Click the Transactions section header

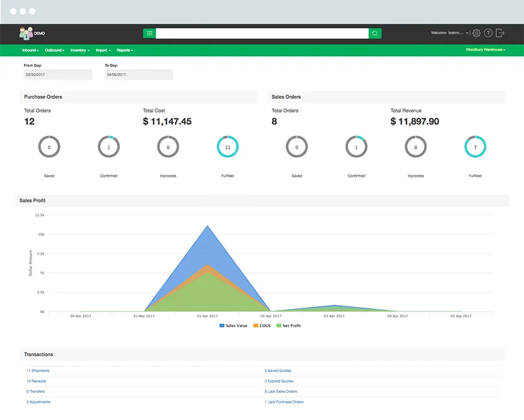[x=262, y=354]
